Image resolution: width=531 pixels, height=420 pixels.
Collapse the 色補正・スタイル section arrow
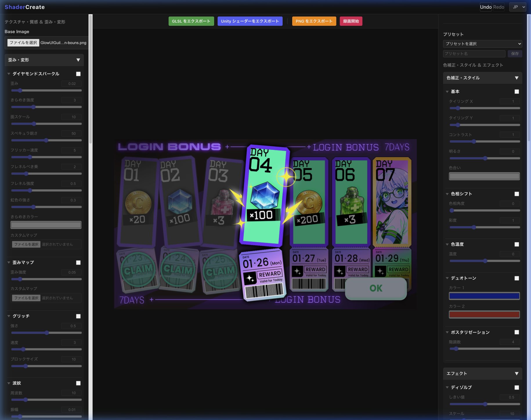(x=516, y=78)
